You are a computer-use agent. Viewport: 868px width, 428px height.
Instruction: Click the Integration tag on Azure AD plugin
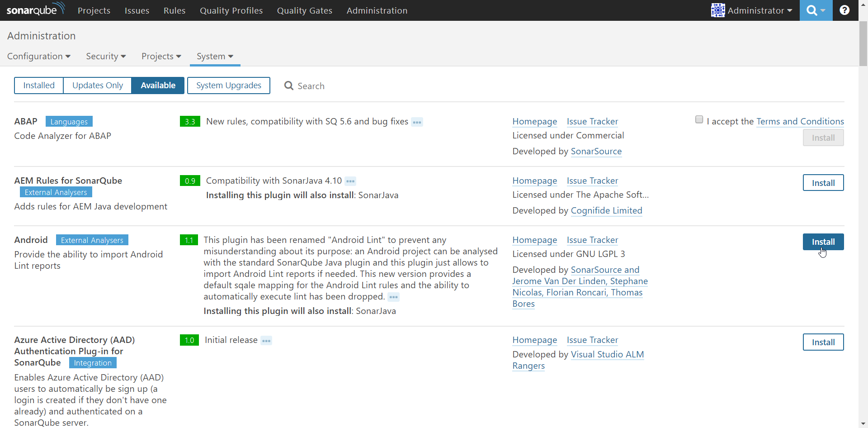(x=93, y=362)
